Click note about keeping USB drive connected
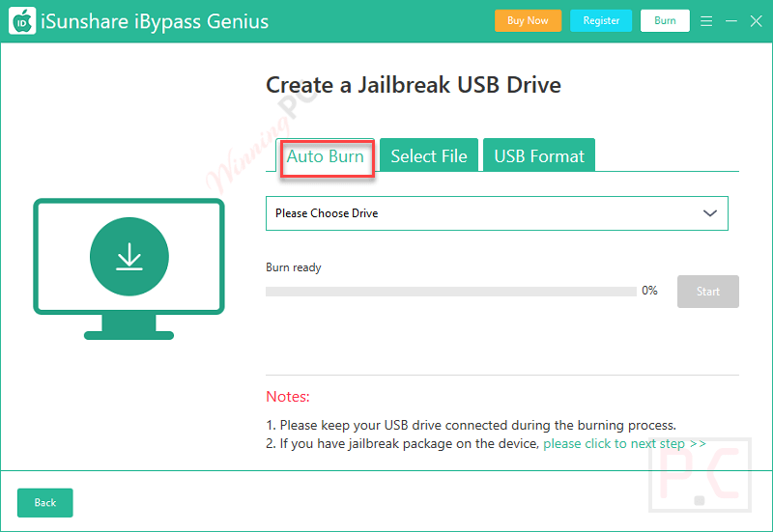 click(x=471, y=425)
